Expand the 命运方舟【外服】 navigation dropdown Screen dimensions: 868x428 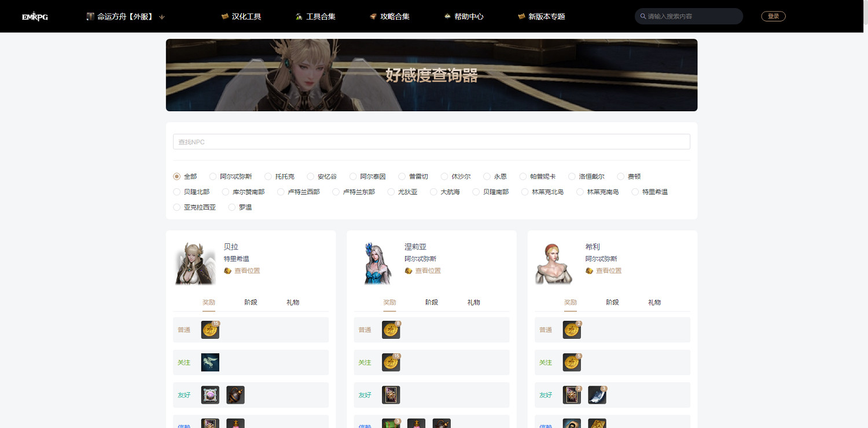[123, 16]
